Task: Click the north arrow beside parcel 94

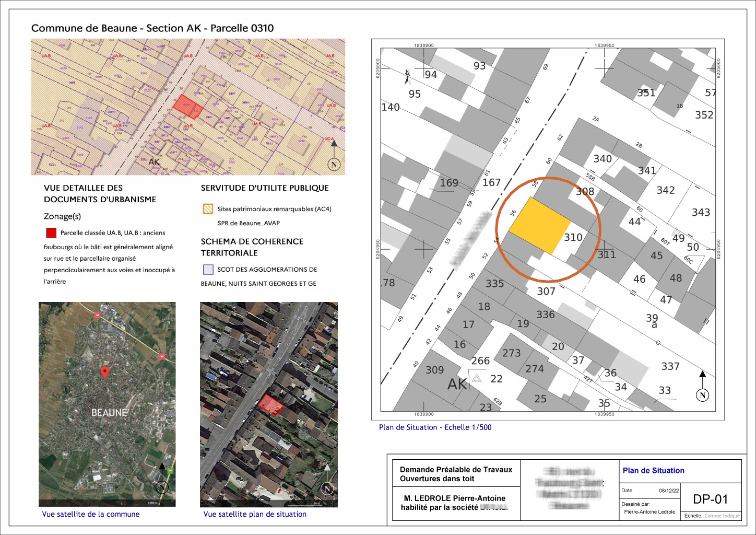Action: point(407,76)
